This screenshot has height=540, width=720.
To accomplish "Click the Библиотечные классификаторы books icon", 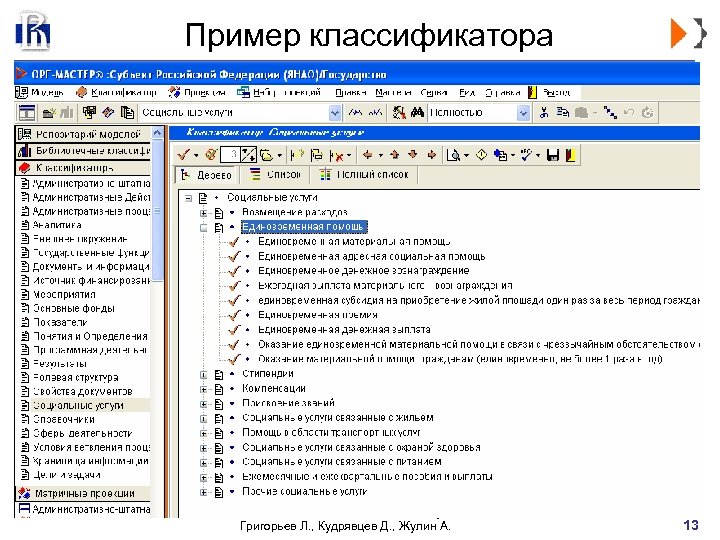I will point(24,151).
